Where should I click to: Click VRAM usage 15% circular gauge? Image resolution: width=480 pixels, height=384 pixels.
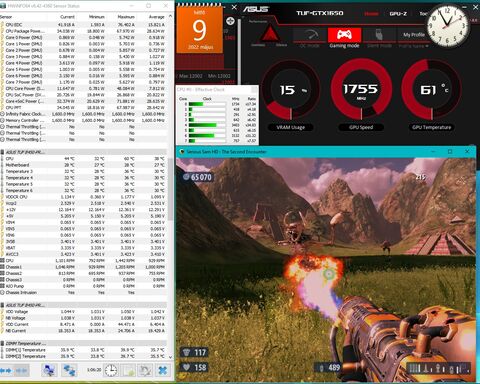click(291, 90)
